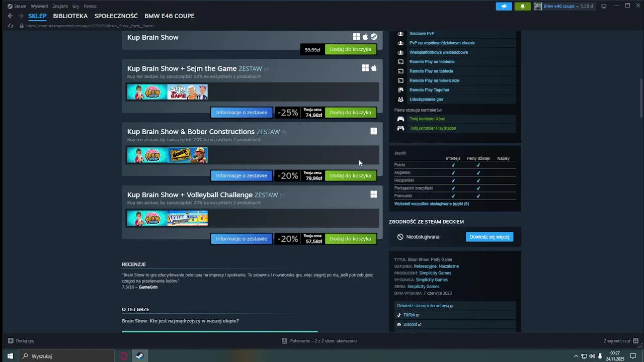The height and width of the screenshot is (362, 644).
Task: Click the Remote Play Together icon
Action: click(400, 90)
